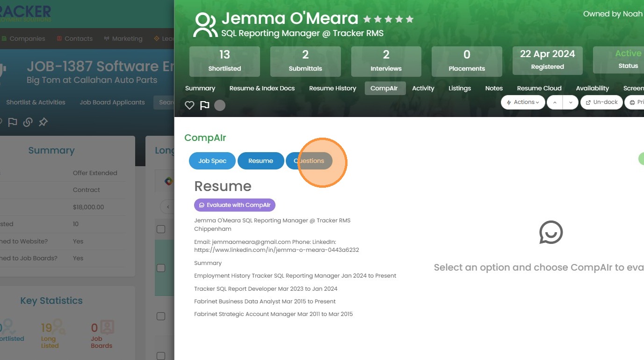This screenshot has width=644, height=360.
Task: Tick the header checkbox in the background list
Action: click(161, 229)
